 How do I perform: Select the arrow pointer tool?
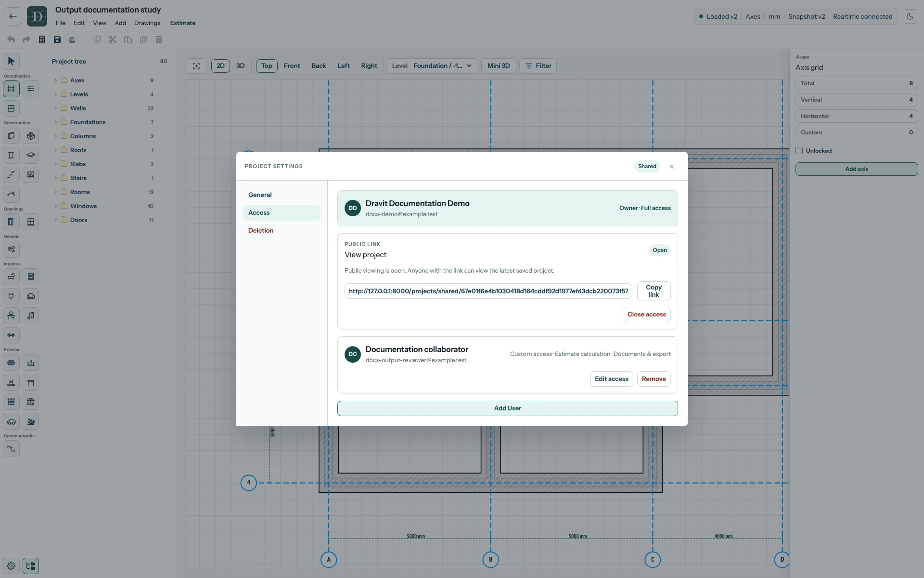pyautogui.click(x=11, y=61)
